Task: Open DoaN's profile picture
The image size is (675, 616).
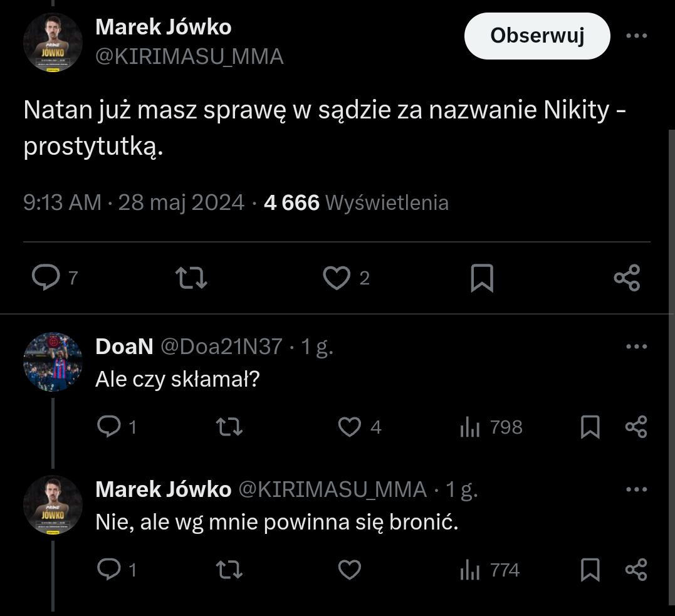Action: tap(53, 362)
